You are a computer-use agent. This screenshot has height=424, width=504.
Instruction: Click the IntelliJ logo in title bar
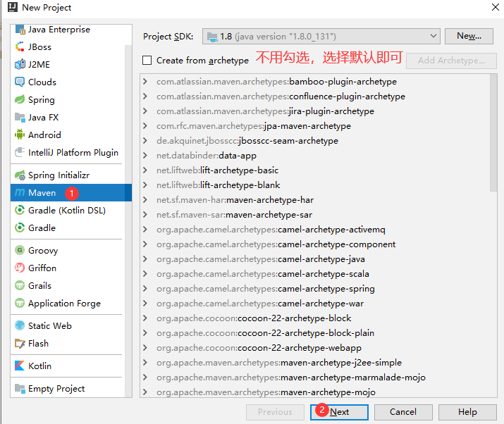[13, 7]
